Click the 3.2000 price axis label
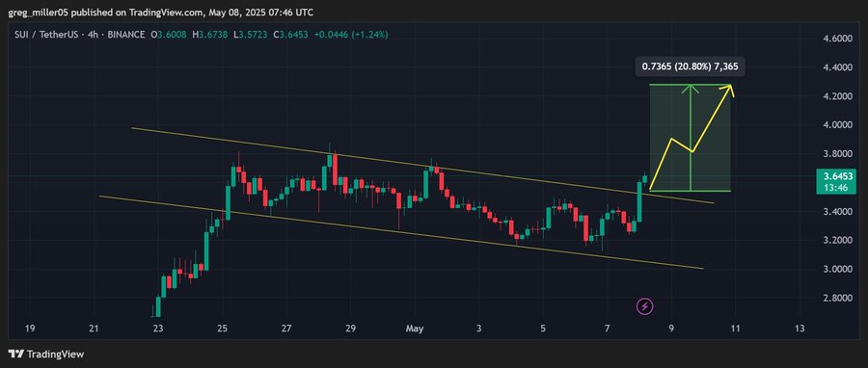 (837, 241)
